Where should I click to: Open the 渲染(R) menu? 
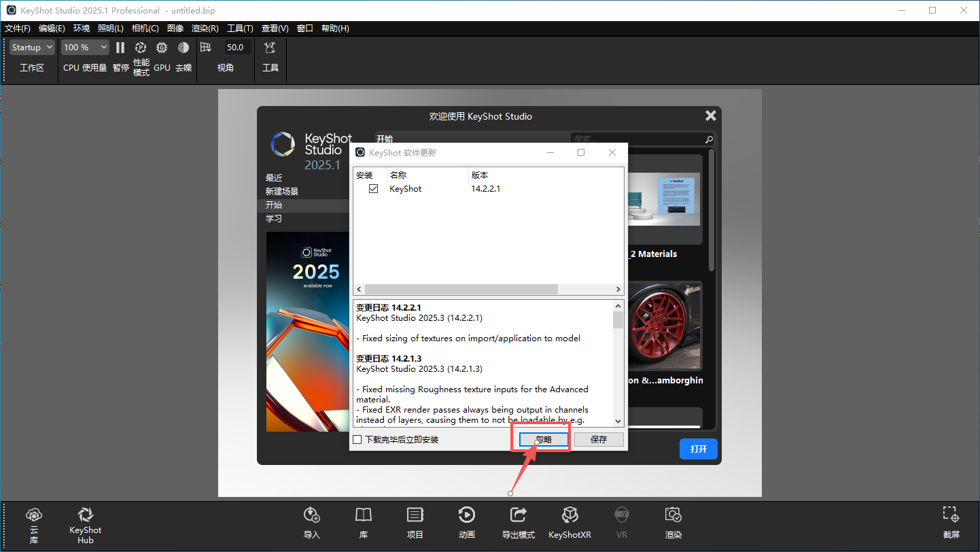coord(205,29)
